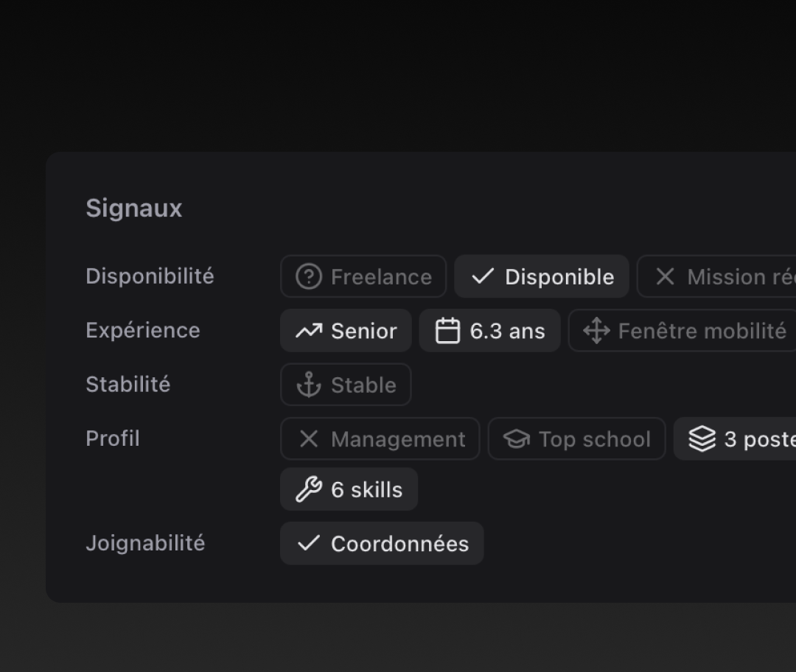Click the Coordonnées button
The width and height of the screenshot is (796, 672).
tap(382, 543)
